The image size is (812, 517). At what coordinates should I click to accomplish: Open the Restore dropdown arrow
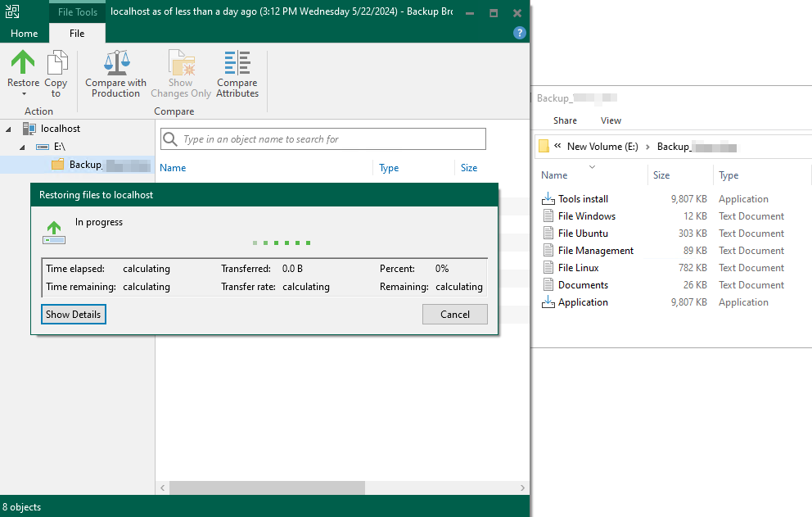[23, 94]
